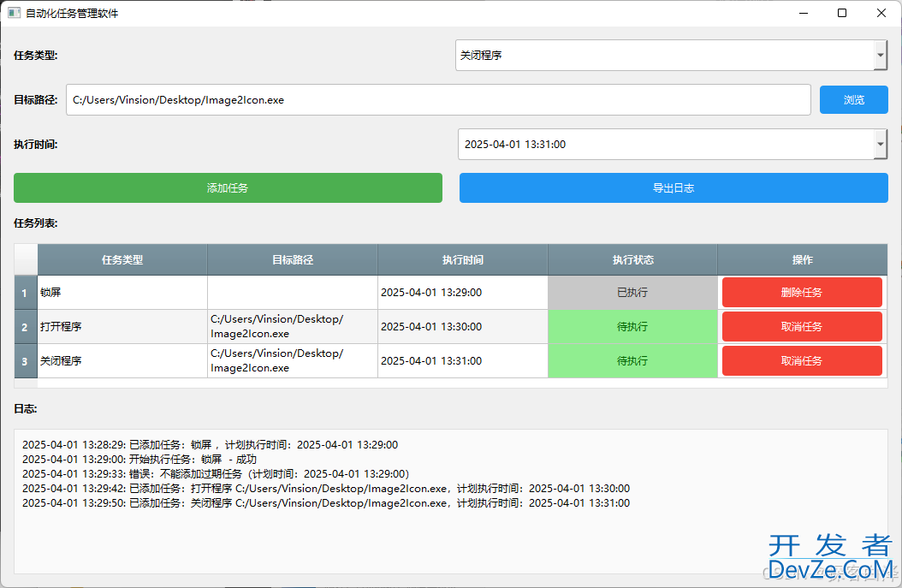Cancel the 打开程序 task
Screen dimensions: 902x588
[x=801, y=327]
